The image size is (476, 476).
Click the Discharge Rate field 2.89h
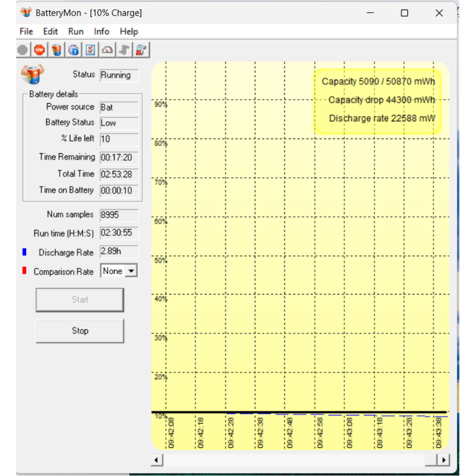click(x=119, y=251)
